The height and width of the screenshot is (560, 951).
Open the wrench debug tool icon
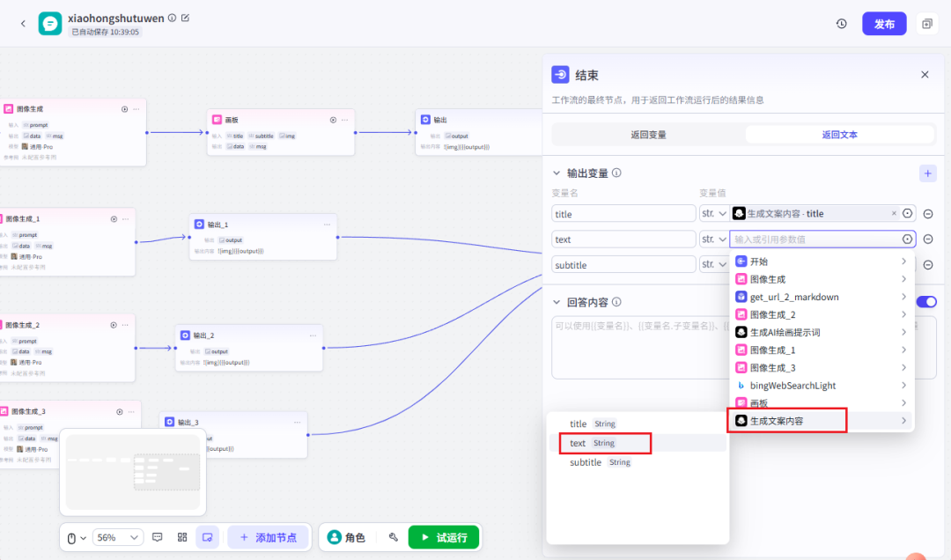(x=393, y=538)
